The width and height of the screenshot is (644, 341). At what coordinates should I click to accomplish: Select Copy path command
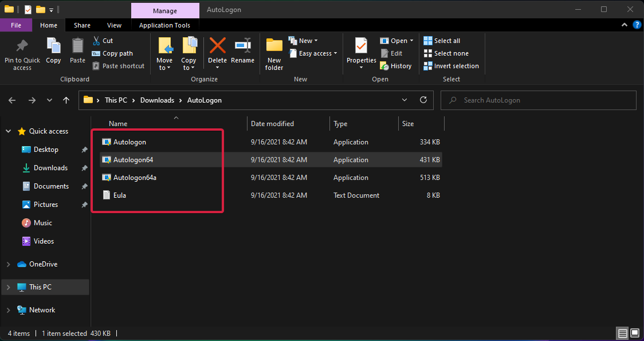click(x=112, y=53)
